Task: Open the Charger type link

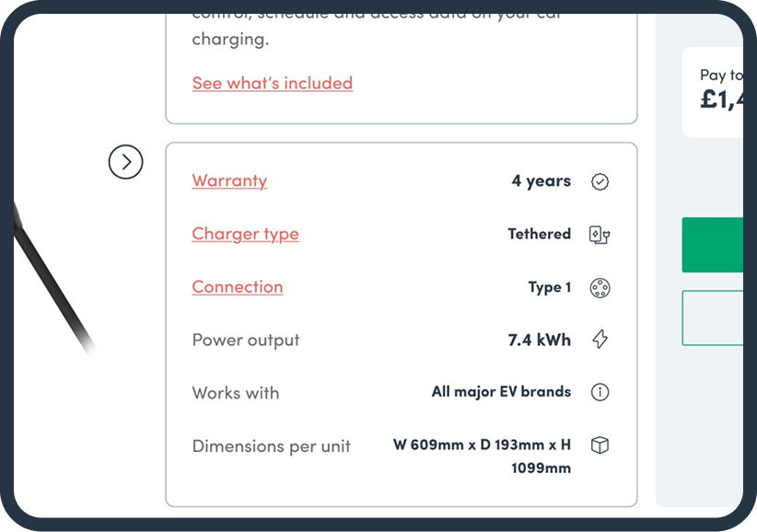Action: (245, 234)
